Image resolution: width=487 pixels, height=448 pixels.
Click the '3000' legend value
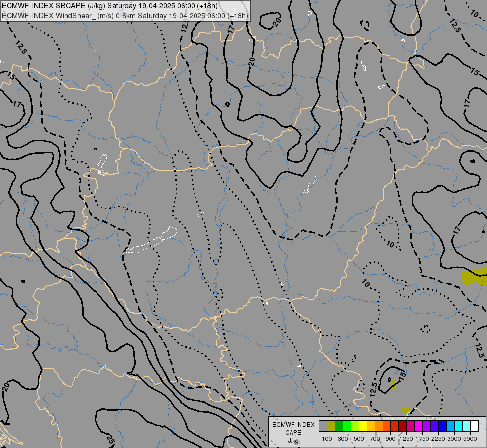tap(454, 439)
